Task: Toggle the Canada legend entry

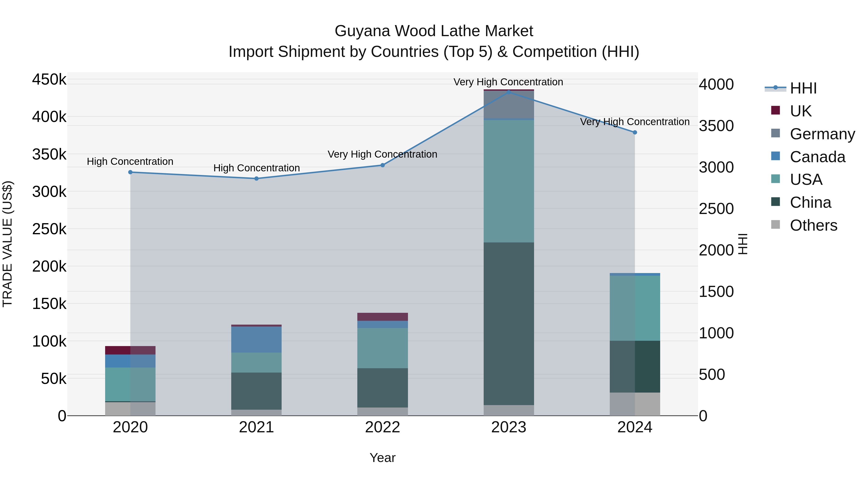Action: pyautogui.click(x=808, y=157)
